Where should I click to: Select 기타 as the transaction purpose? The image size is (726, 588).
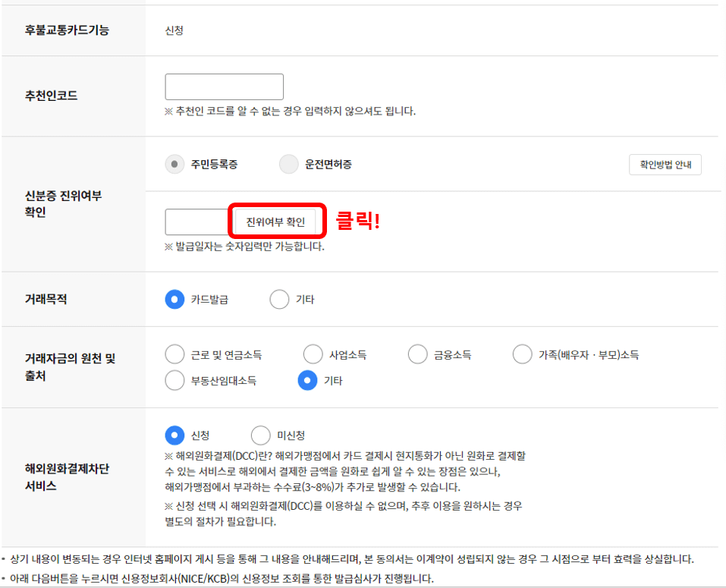(278, 299)
